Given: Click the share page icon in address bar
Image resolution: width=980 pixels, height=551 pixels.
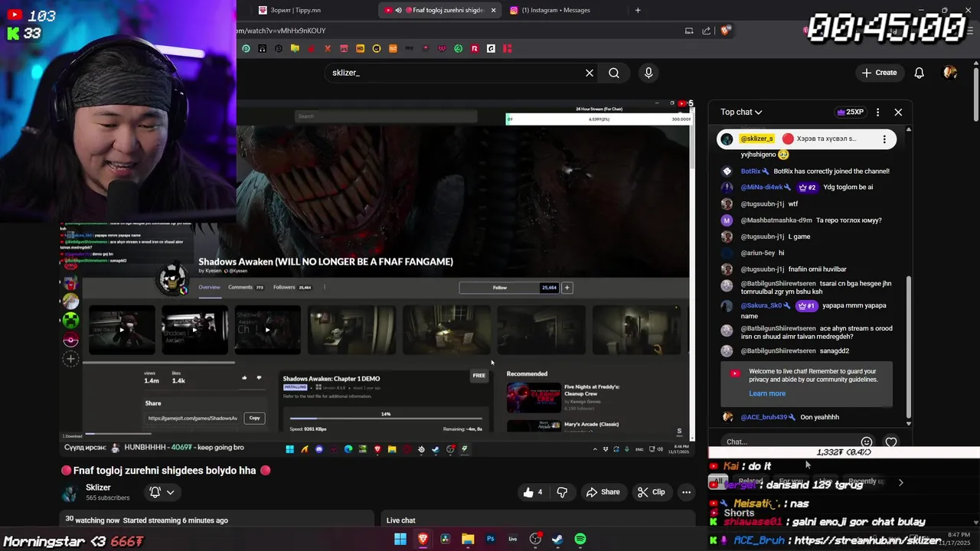Looking at the screenshot, I should click(x=706, y=31).
